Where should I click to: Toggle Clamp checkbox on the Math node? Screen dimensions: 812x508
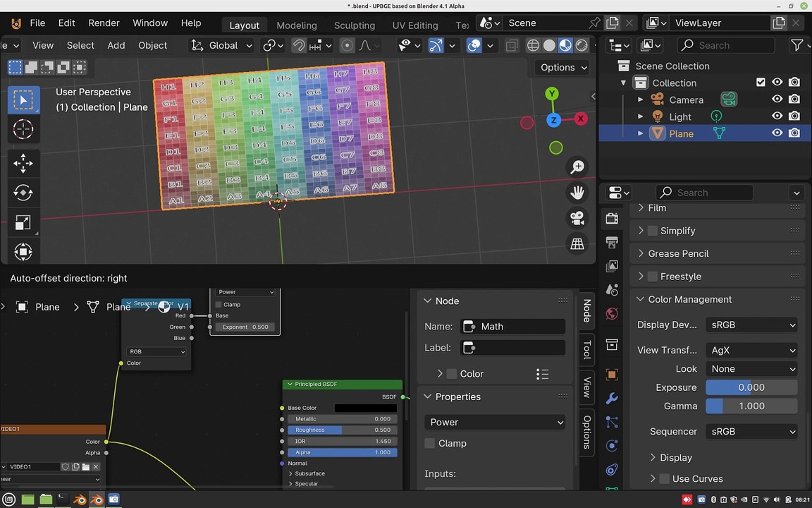(x=219, y=305)
